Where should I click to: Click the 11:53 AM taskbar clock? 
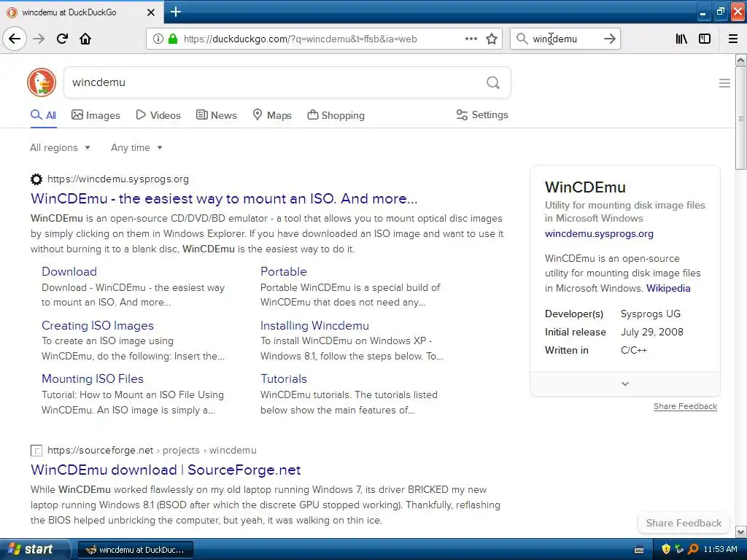coord(720,550)
